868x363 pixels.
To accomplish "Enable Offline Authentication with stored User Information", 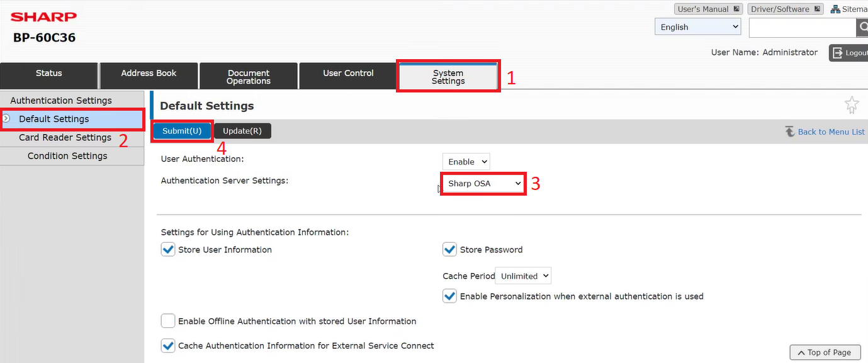I will point(168,321).
